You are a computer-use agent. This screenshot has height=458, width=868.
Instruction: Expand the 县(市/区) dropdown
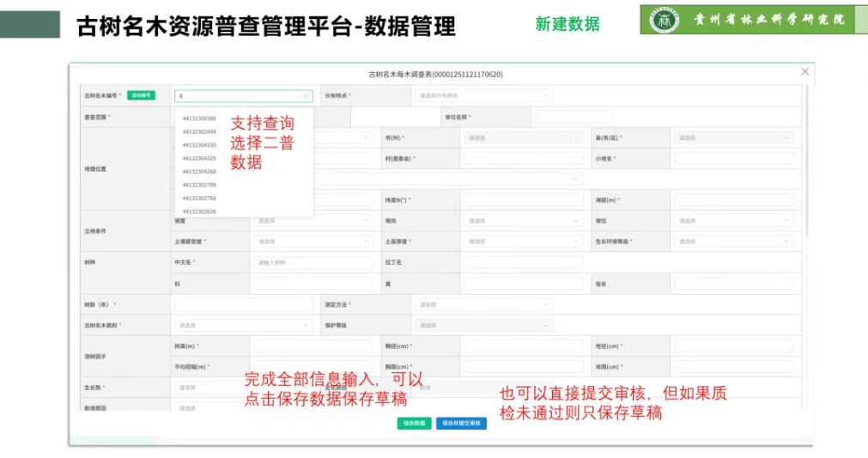click(x=733, y=137)
